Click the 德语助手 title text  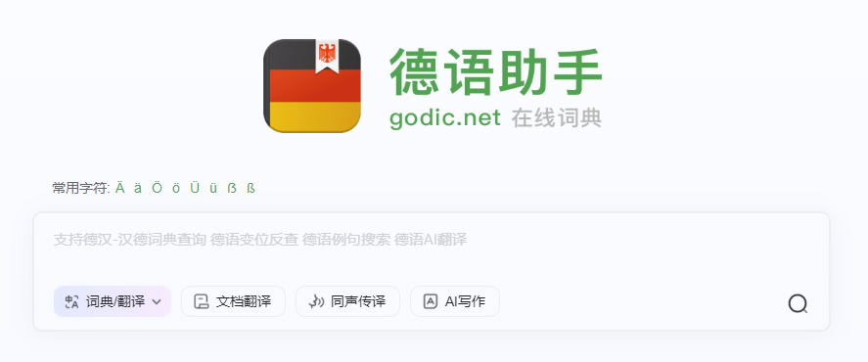click(x=495, y=72)
